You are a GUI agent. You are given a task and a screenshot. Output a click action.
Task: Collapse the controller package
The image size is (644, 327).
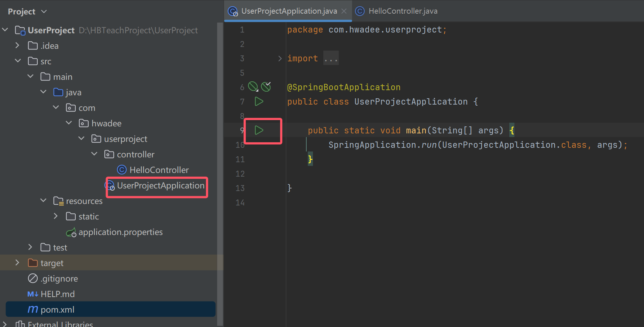click(x=94, y=154)
